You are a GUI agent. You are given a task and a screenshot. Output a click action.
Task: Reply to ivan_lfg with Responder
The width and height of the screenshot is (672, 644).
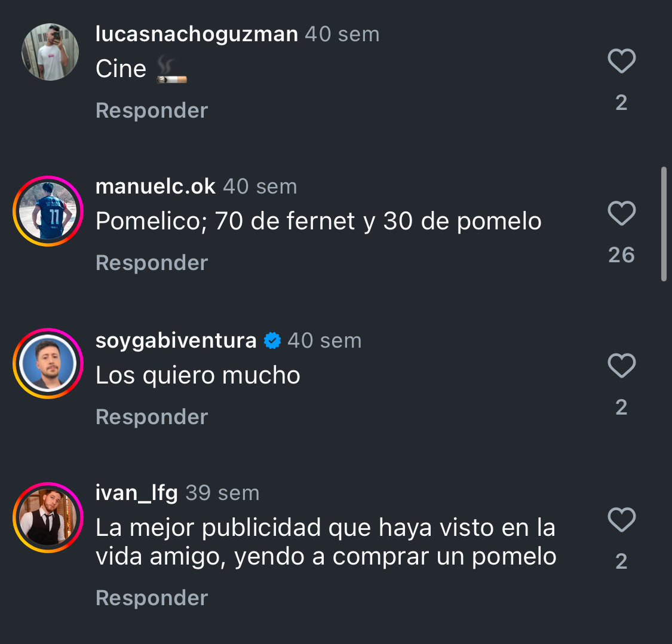152,598
